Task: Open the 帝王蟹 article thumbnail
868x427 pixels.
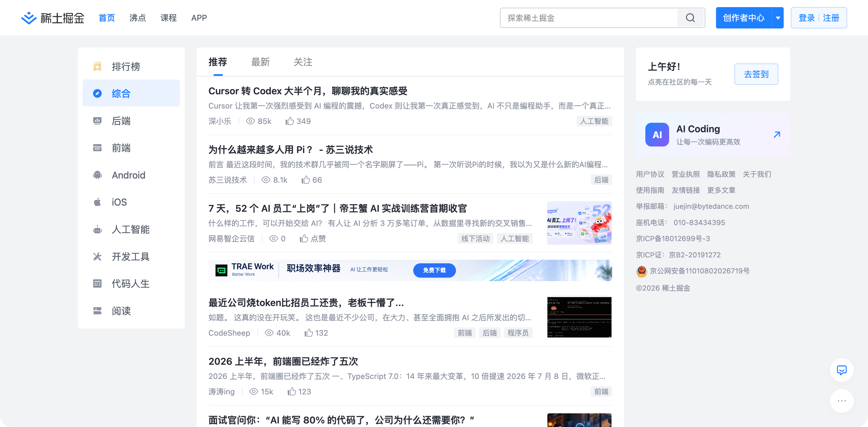Action: pyautogui.click(x=579, y=223)
